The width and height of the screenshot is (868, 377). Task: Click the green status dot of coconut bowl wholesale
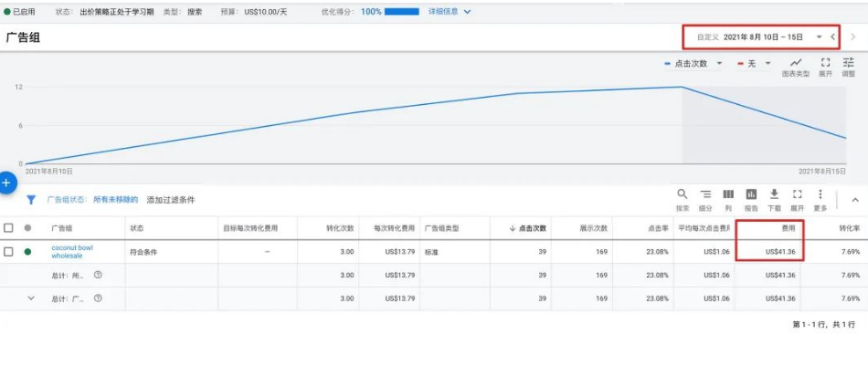[x=27, y=251]
